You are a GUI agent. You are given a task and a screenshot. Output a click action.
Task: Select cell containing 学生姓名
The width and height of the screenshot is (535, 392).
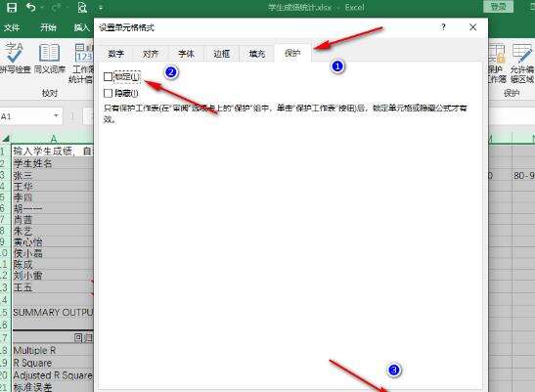click(53, 163)
